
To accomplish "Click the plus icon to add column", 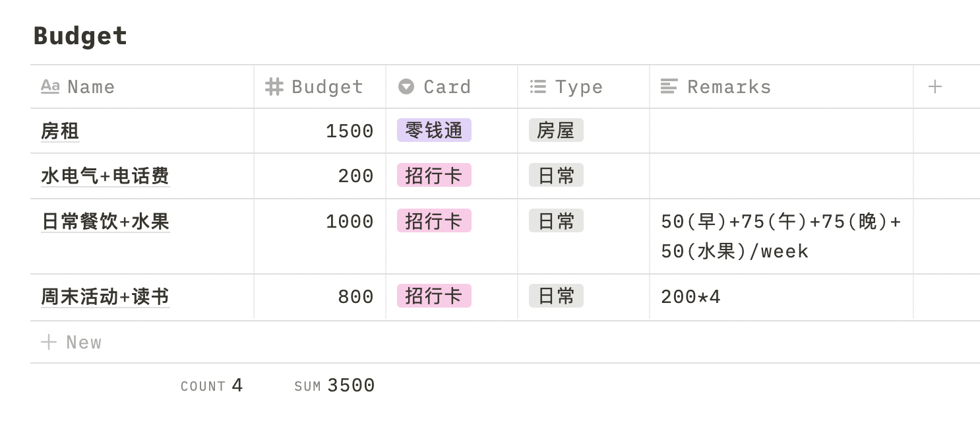I will 934,86.
